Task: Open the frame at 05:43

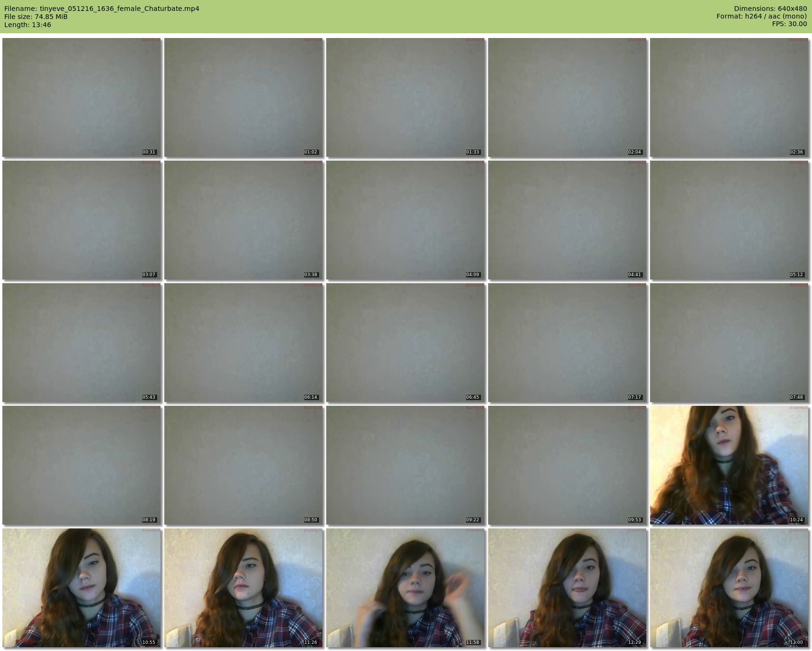Action: pyautogui.click(x=82, y=343)
